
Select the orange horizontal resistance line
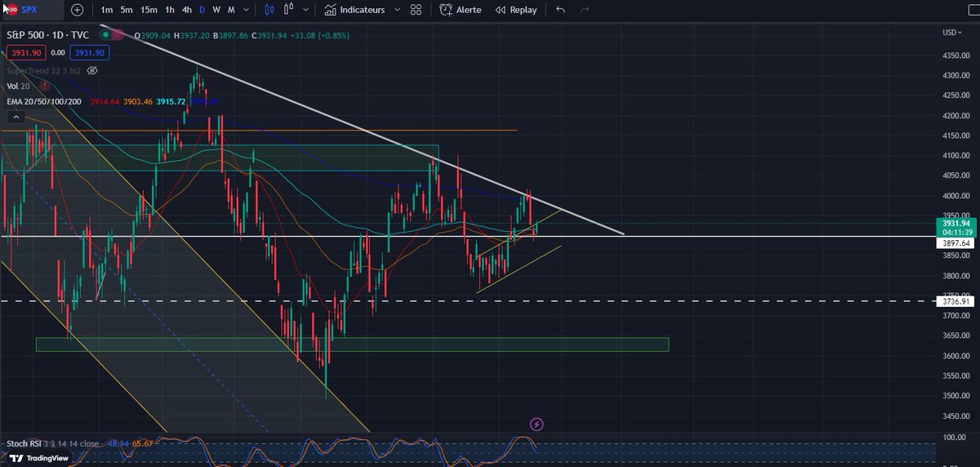click(x=258, y=130)
